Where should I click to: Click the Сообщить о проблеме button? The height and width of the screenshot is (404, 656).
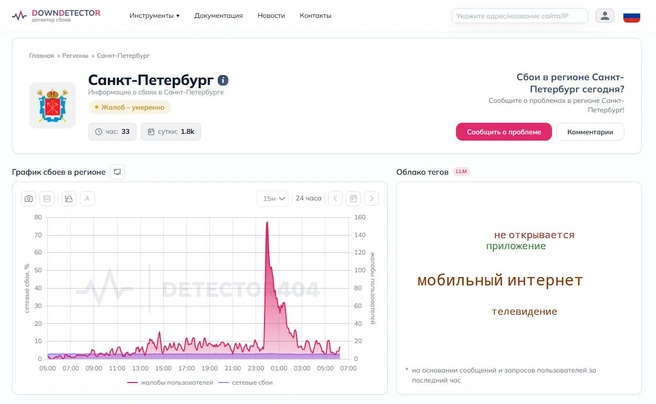(x=504, y=132)
